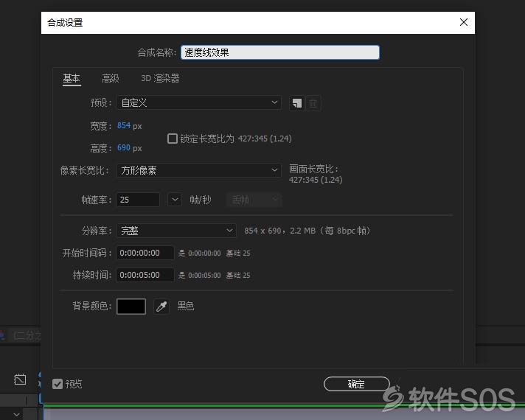Image resolution: width=525 pixels, height=420 pixels.
Task: Click the 开始时间码 field 0:00:00:00
Action: click(x=145, y=253)
